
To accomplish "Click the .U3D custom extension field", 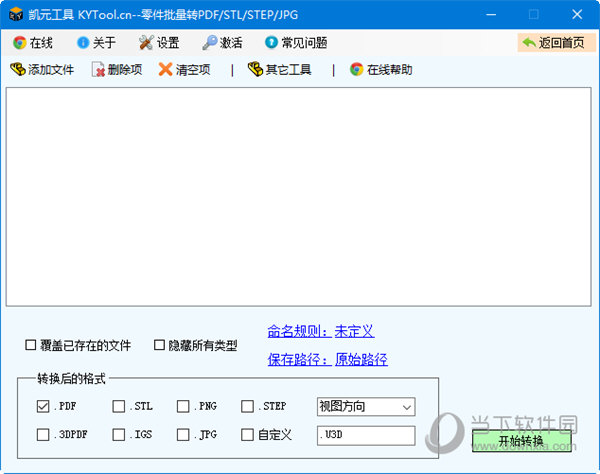I will click(366, 435).
